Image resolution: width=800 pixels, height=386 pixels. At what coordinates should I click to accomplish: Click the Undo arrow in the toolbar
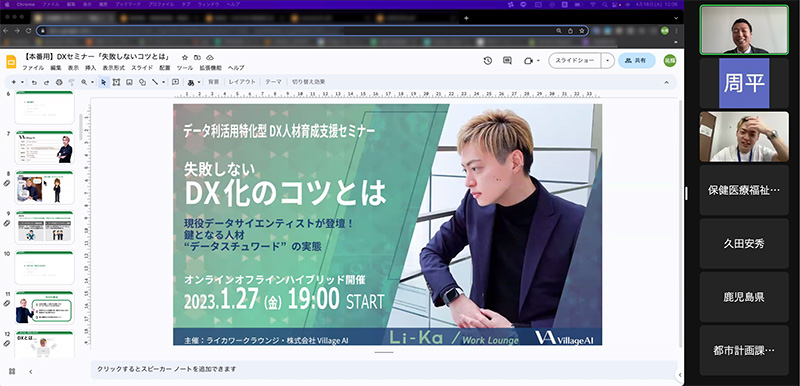point(34,82)
